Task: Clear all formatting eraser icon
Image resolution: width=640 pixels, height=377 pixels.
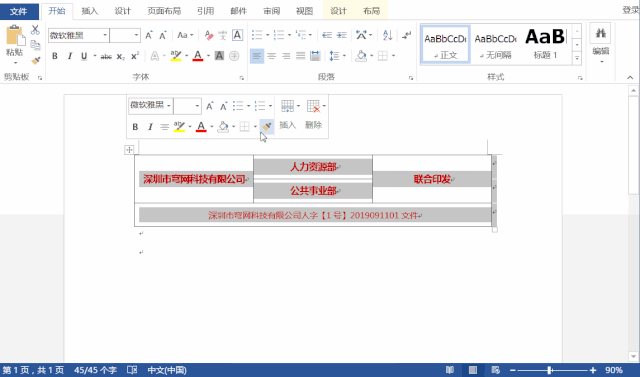Action: point(209,35)
